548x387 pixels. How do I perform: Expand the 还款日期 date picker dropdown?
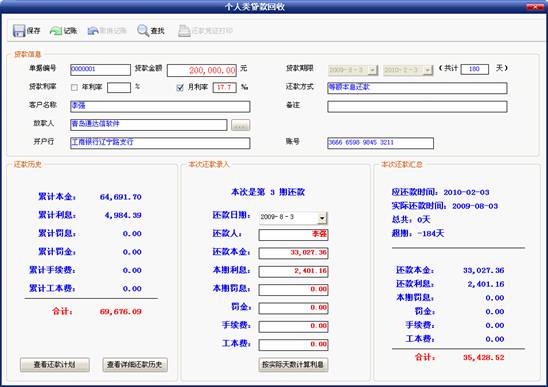pos(322,217)
